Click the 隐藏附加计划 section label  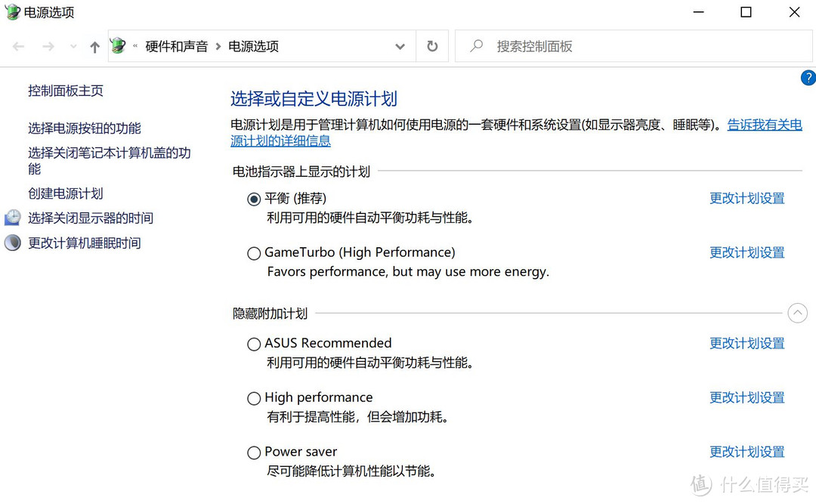click(270, 314)
